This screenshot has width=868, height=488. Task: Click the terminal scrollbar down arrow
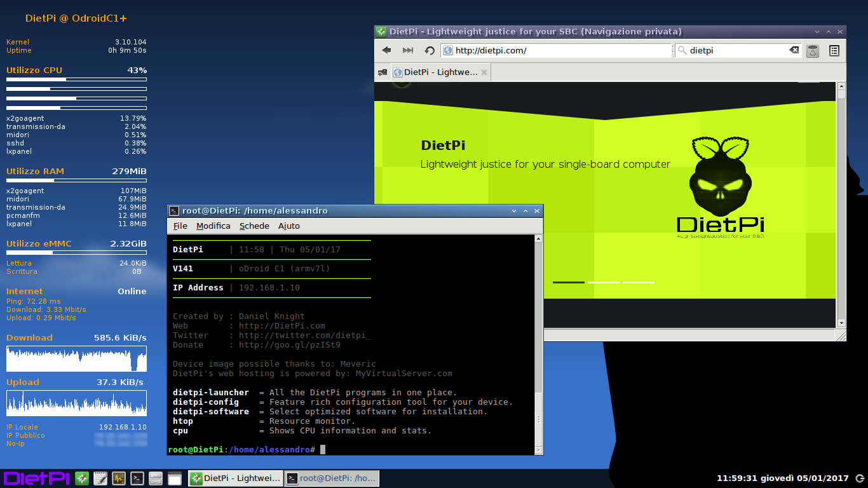coord(539,450)
